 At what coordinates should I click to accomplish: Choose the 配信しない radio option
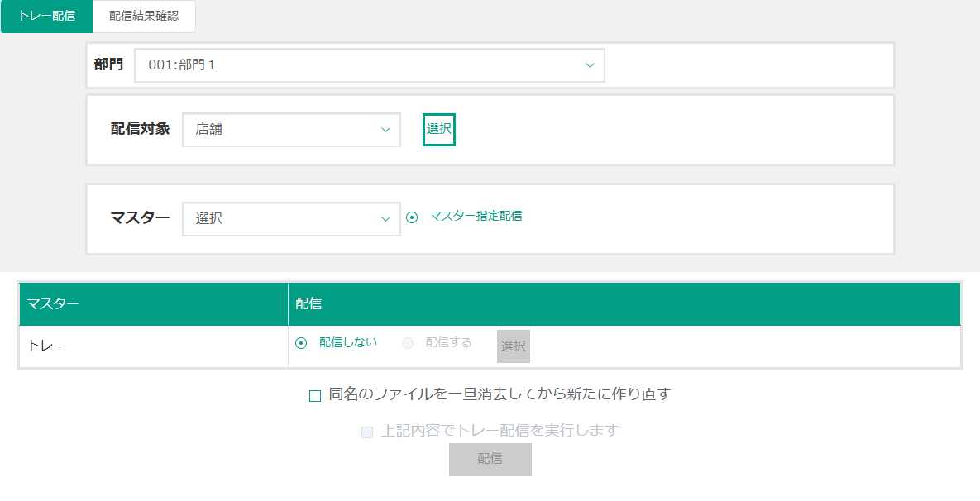[301, 343]
